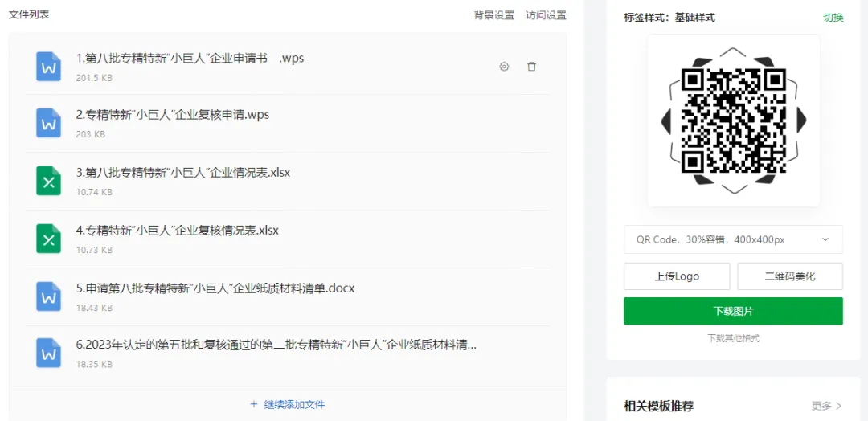
Task: Click the 18.43 KB file size text
Action: (94, 308)
